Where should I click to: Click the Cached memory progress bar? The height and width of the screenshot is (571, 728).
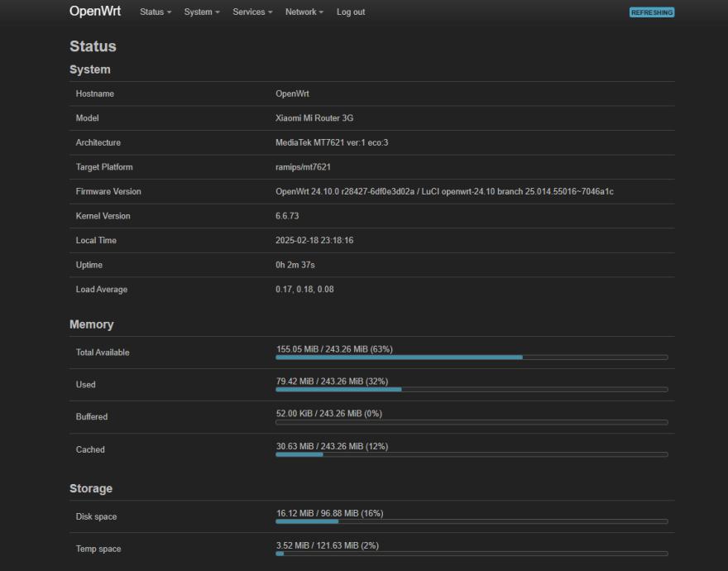coord(472,454)
